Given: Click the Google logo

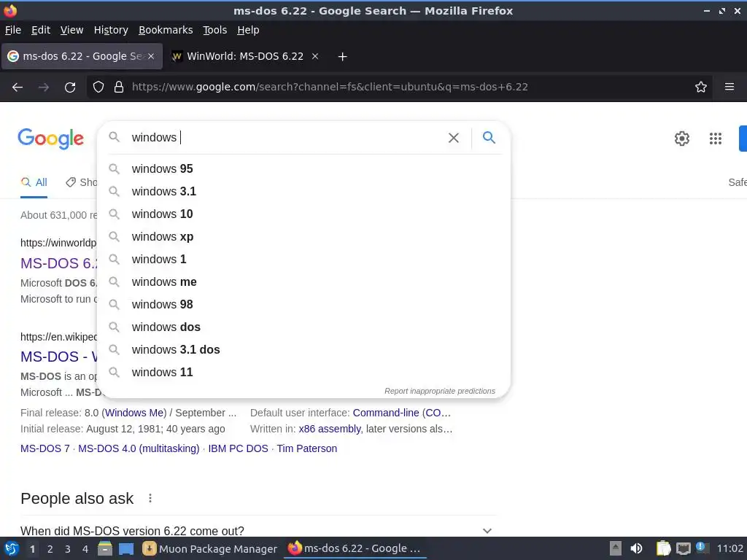Looking at the screenshot, I should 50,139.
